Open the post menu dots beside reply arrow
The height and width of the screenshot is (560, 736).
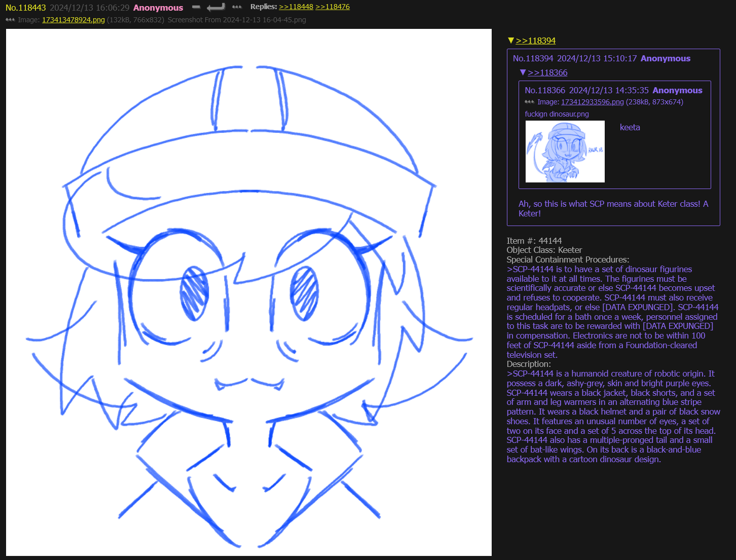pyautogui.click(x=237, y=7)
